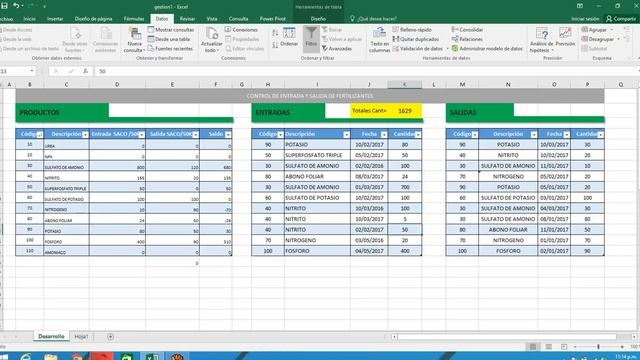This screenshot has width=640, height=360.
Task: Open Descripción filter in PRODUCTOS table
Action: coord(85,135)
